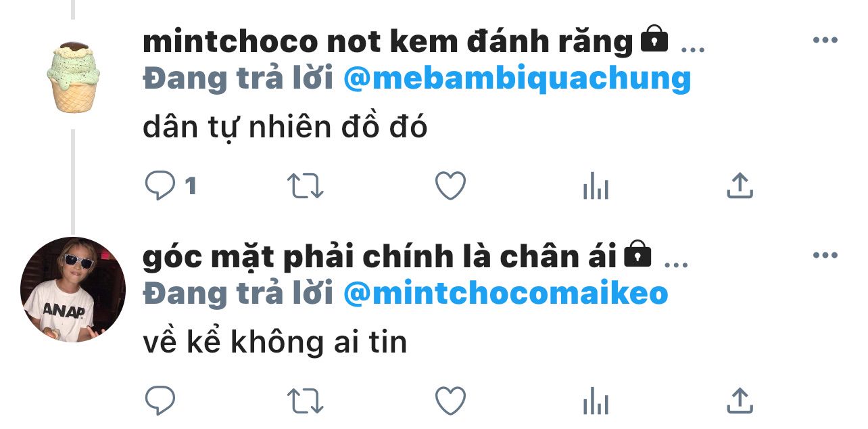Open "mintchoco not kem đánh răng" display name

coord(387,42)
